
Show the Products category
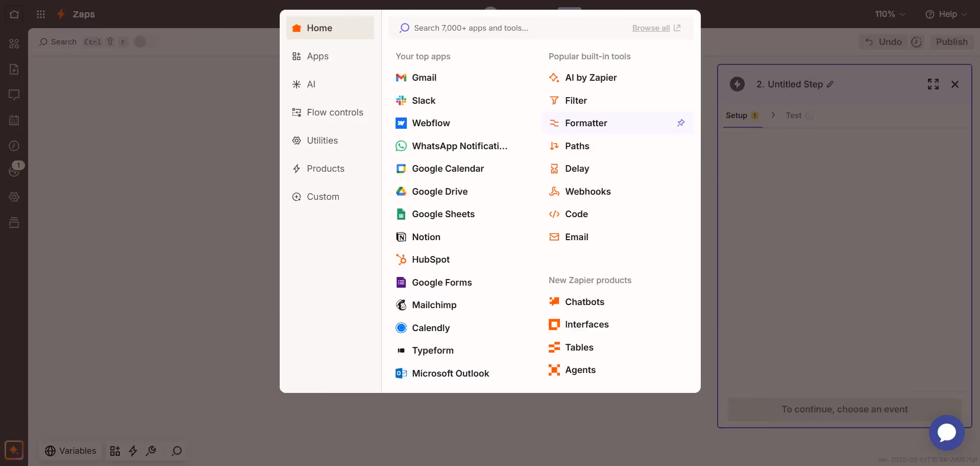click(x=330, y=169)
